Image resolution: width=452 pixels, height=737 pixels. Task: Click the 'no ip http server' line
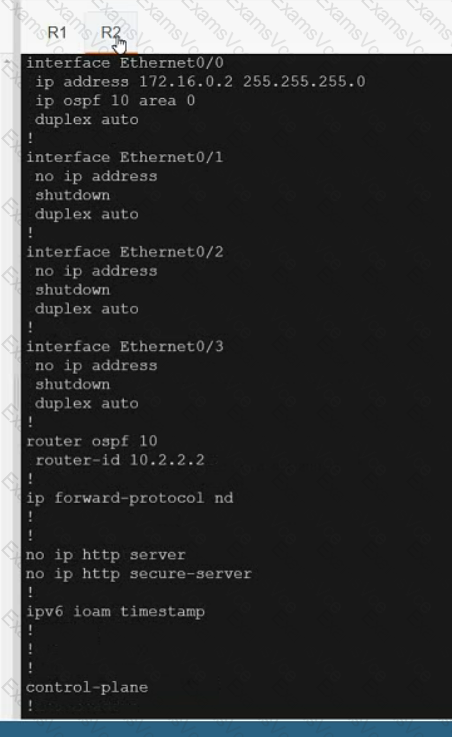[x=106, y=555]
